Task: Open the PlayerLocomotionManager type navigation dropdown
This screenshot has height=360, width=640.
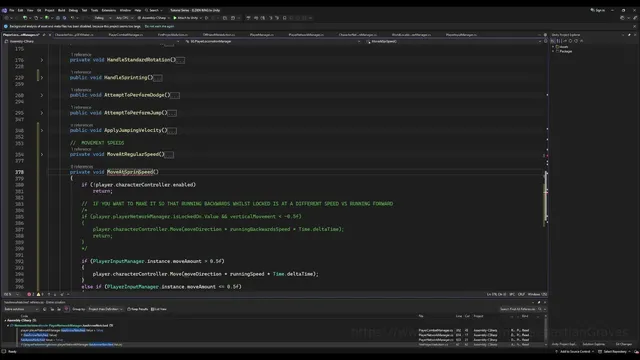Action: pyautogui.click(x=273, y=41)
